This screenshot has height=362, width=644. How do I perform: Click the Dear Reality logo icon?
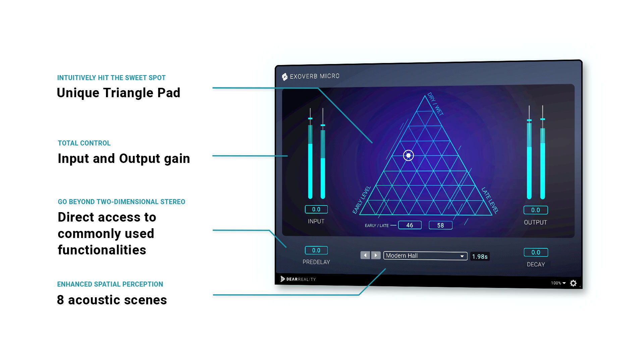point(282,279)
